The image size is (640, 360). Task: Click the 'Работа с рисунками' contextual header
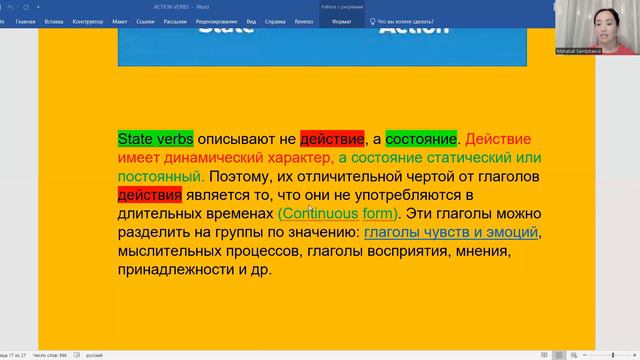[342, 7]
